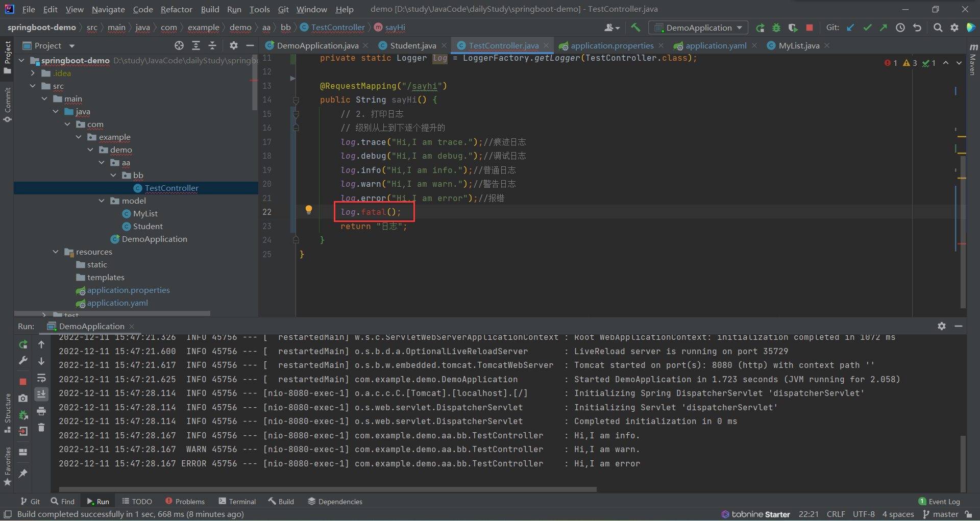
Task: Expand all in Project panel
Action: tap(196, 45)
